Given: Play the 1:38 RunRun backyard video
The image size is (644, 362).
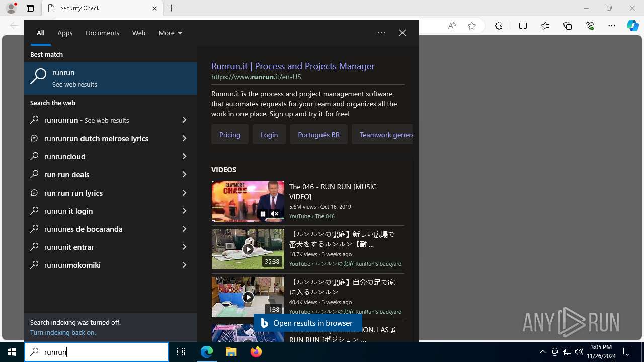Looking at the screenshot, I should [248, 297].
